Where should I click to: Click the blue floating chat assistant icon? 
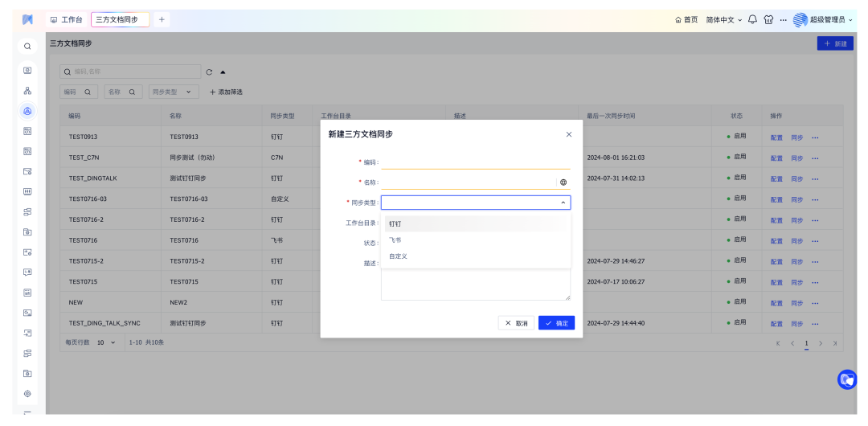click(x=846, y=379)
